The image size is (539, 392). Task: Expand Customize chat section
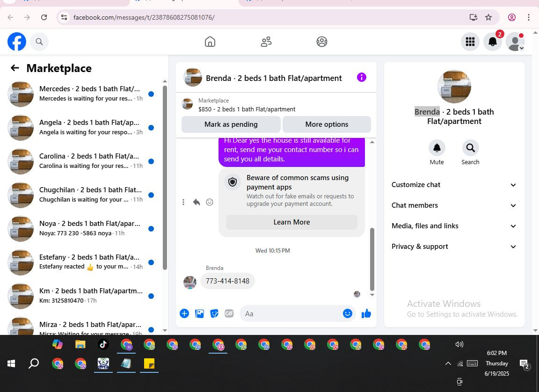(x=454, y=185)
